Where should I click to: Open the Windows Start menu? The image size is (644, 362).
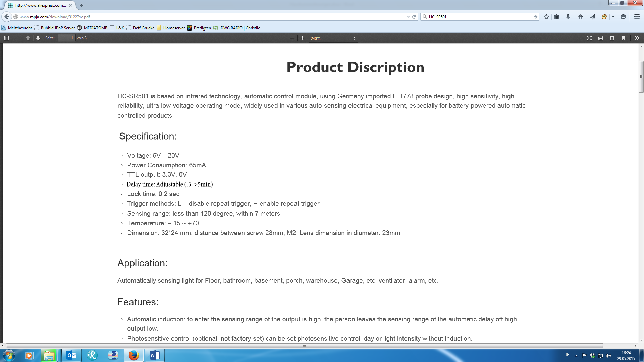[9, 355]
